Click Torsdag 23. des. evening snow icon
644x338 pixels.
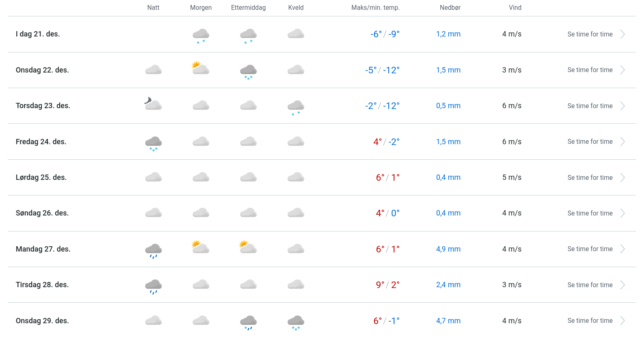(x=296, y=107)
